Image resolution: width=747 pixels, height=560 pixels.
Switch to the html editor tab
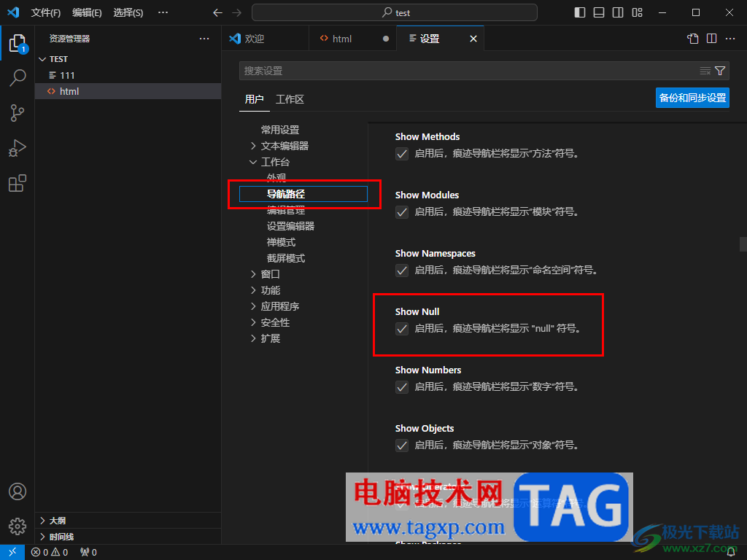352,39
